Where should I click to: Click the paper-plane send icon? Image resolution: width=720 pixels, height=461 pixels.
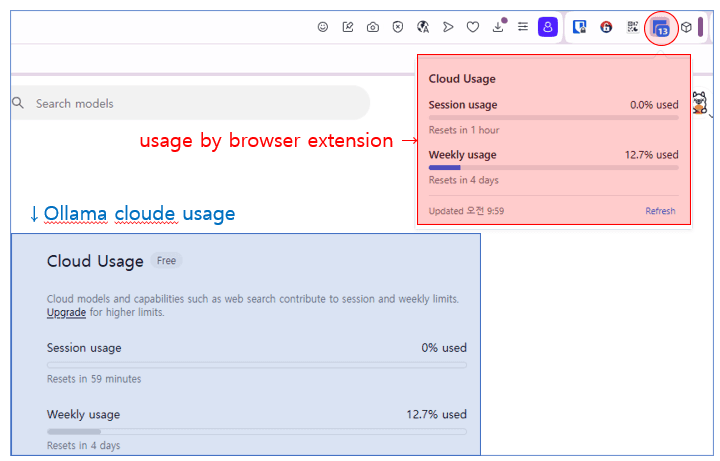(x=448, y=27)
